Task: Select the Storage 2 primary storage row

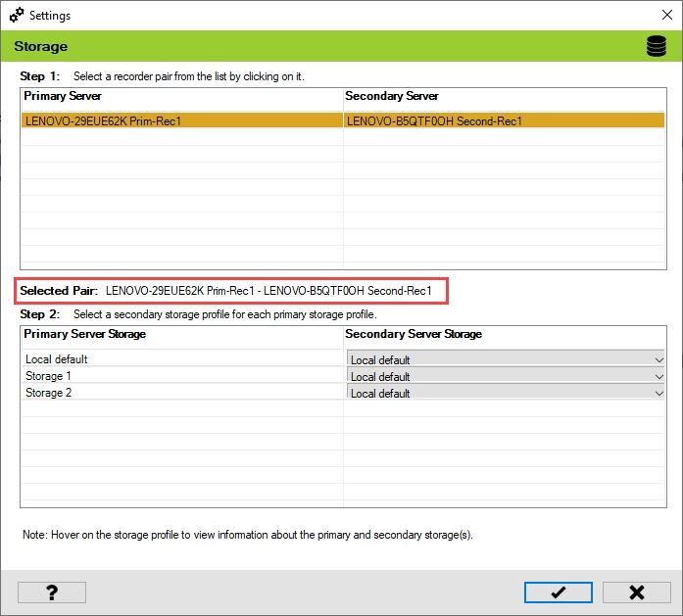Action: (x=181, y=393)
